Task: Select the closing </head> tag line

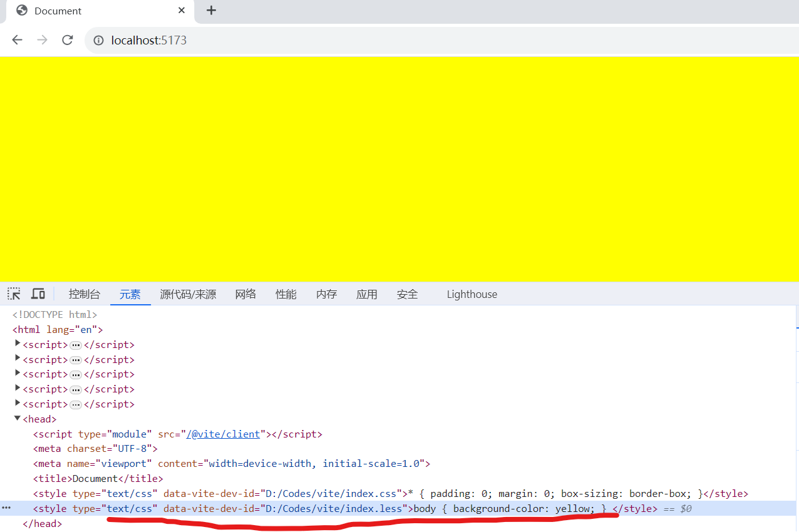Action: [42, 524]
